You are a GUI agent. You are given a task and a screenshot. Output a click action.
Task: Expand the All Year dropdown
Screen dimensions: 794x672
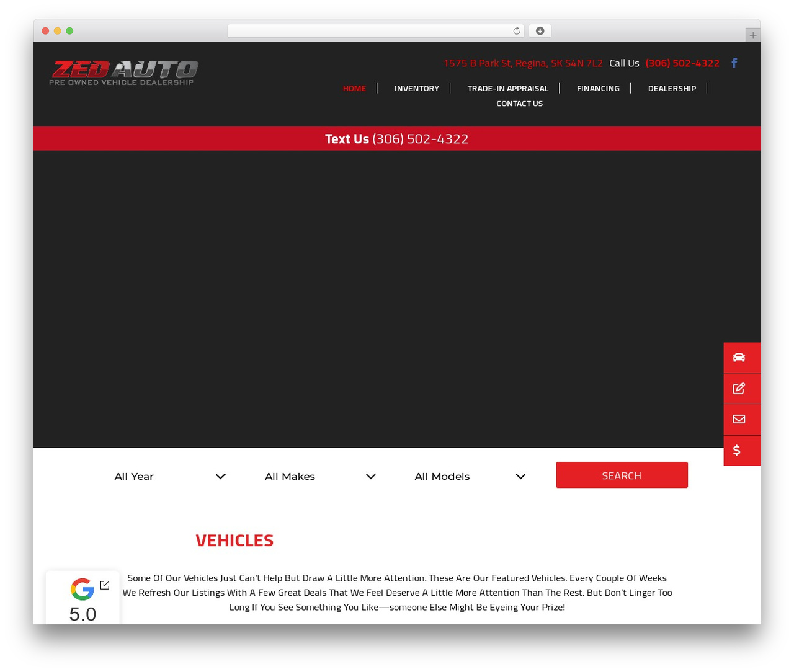click(170, 476)
